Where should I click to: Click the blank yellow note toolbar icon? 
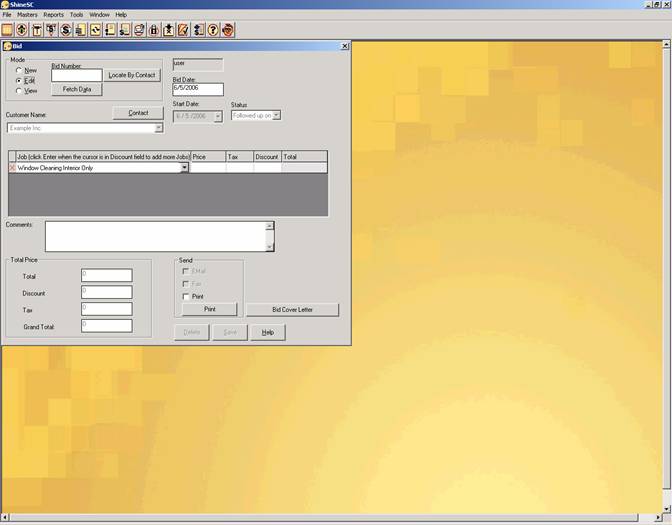7,30
